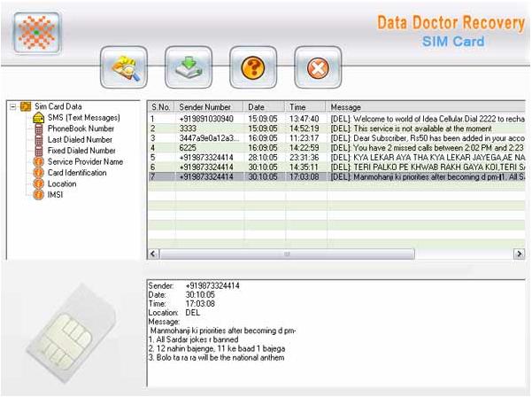Click the SIM card preview image

point(69,328)
